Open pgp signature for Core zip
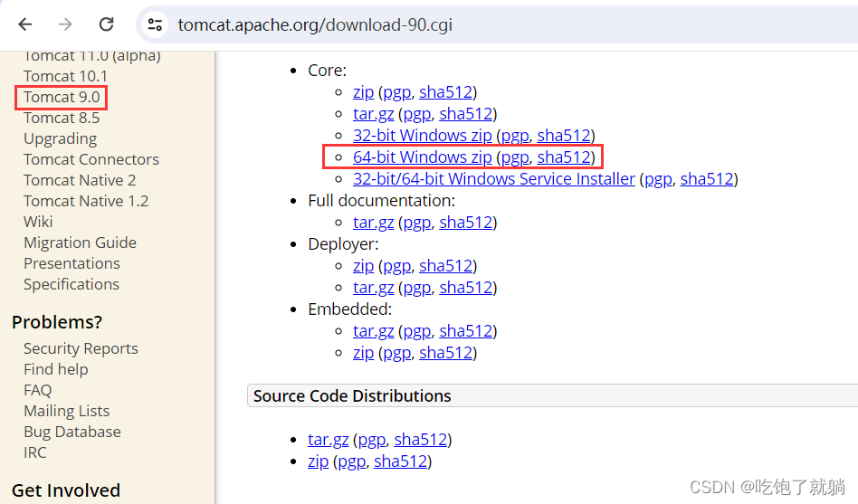Screen dimensions: 858x504 coord(397,92)
